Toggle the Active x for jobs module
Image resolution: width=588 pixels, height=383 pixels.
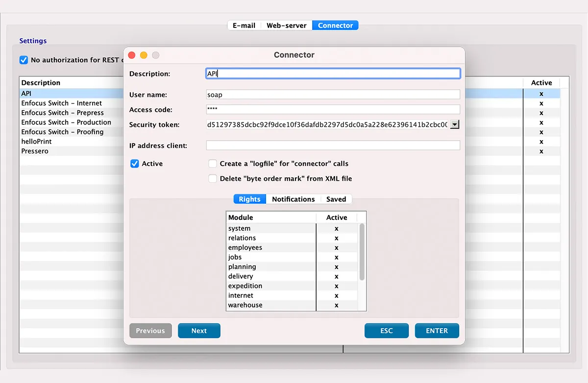[x=336, y=257]
